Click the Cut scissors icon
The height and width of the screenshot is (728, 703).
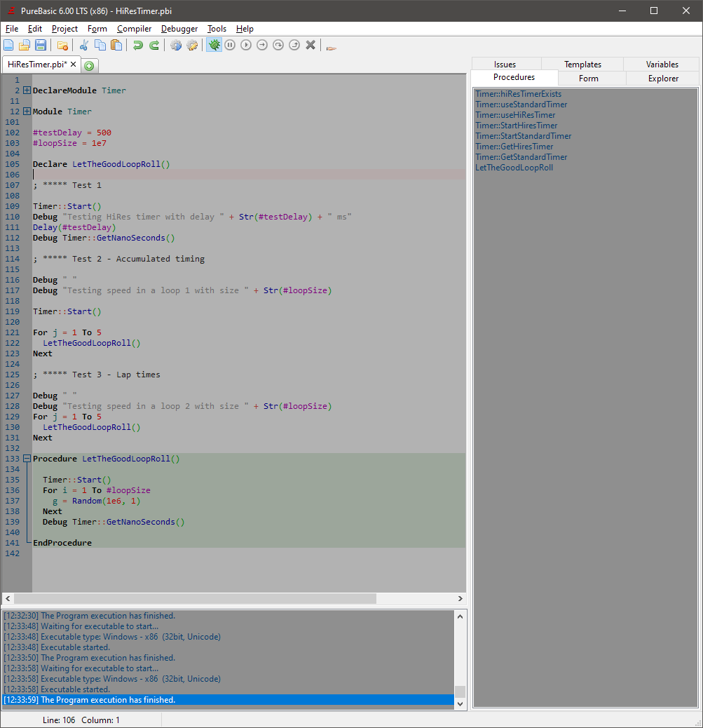pos(84,46)
